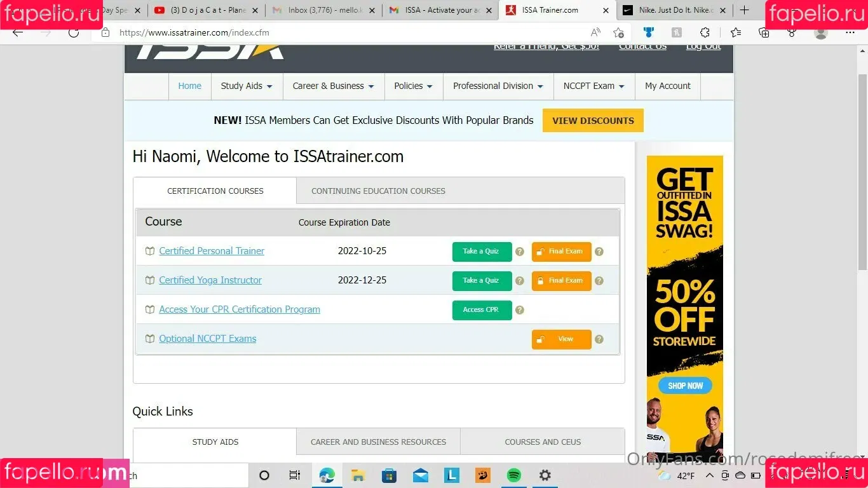Click the book icon beside Access Your CPR Certification Program
This screenshot has width=868, height=488.
[x=150, y=309]
